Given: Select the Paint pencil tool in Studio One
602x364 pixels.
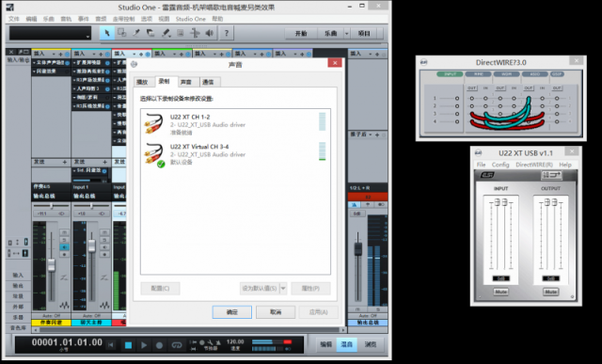Looking at the screenshot, I should coord(166,34).
